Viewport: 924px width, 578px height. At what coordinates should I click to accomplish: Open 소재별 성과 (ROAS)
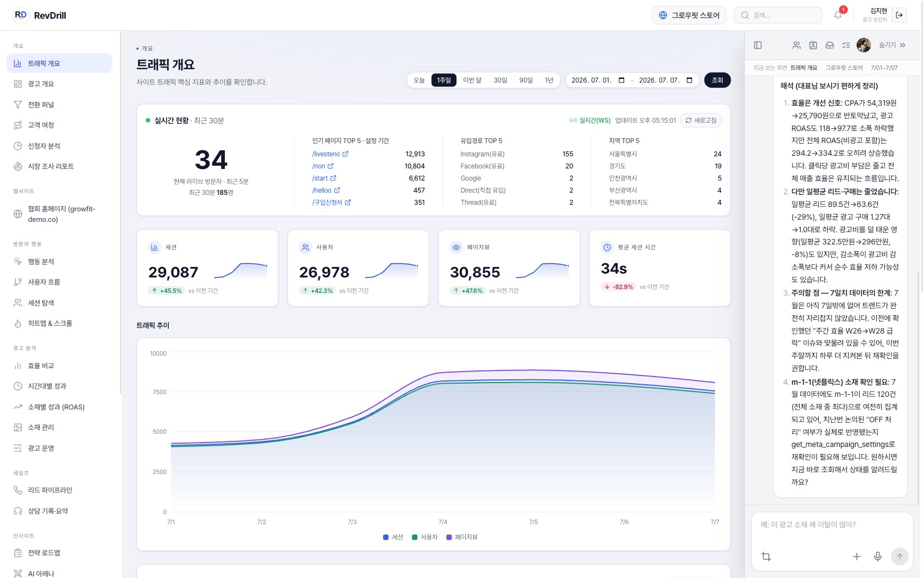[59, 407]
